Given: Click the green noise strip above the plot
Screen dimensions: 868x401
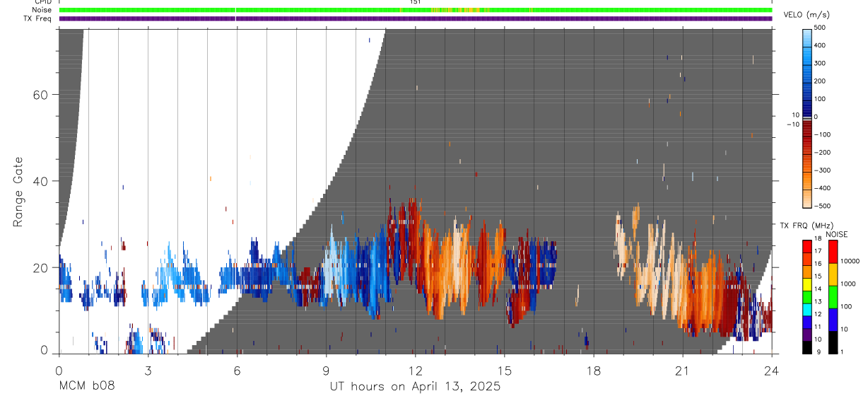Looking at the screenshot, I should [x=416, y=10].
